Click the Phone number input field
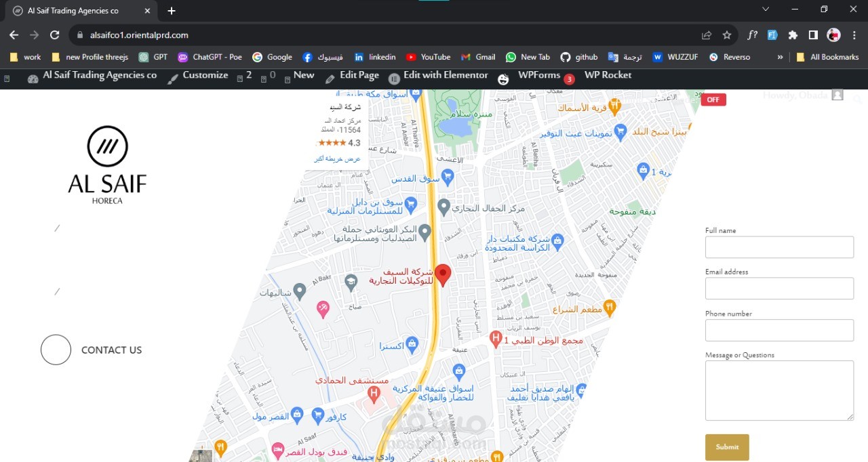Image resolution: width=868 pixels, height=462 pixels. click(779, 331)
